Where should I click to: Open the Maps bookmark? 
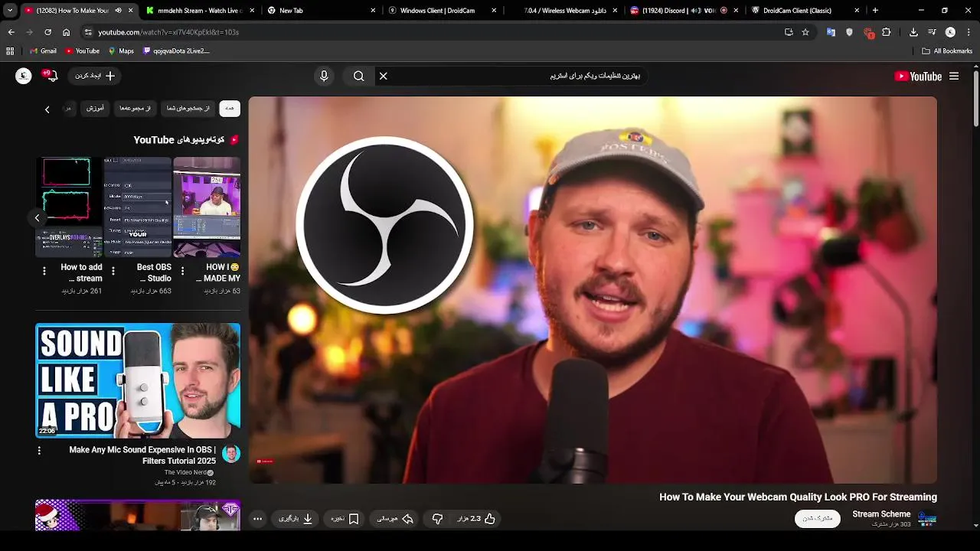(121, 51)
